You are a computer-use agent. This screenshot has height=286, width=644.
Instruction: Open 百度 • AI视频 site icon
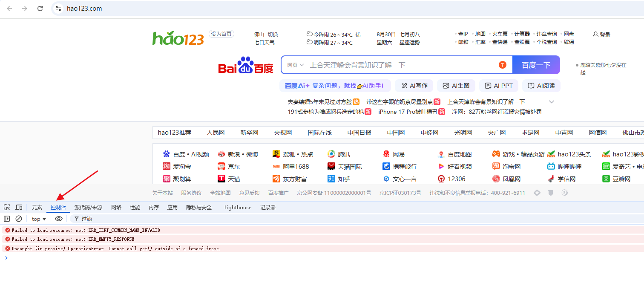point(166,154)
